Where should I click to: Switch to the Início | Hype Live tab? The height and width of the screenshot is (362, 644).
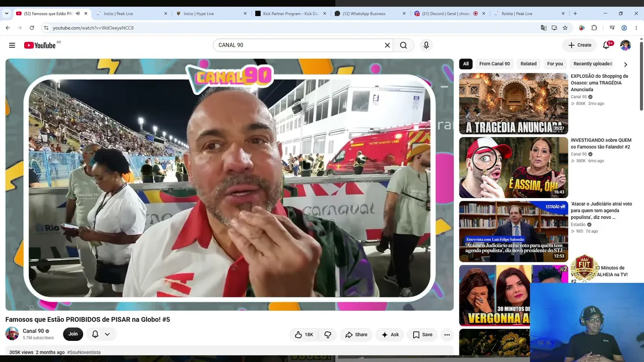tap(210, 14)
